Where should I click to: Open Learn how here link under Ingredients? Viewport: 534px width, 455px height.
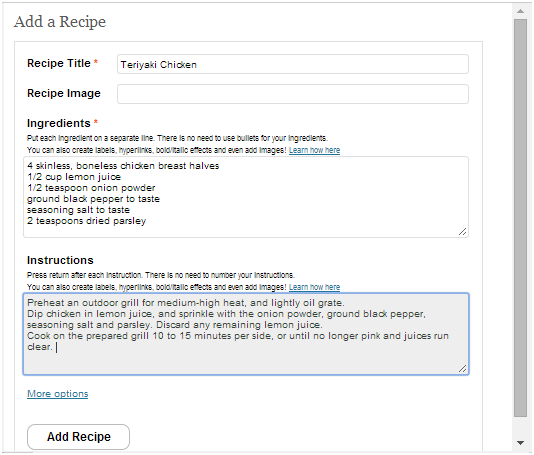[314, 150]
